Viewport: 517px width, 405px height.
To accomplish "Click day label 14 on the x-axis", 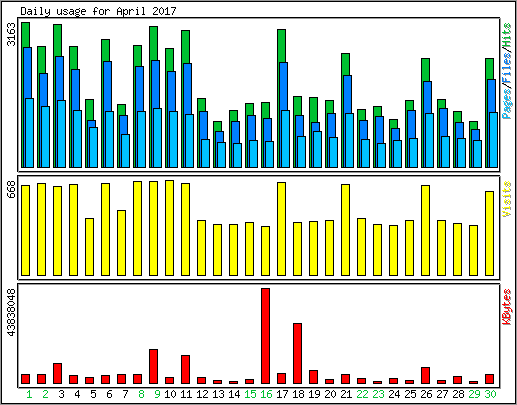I will [234, 394].
